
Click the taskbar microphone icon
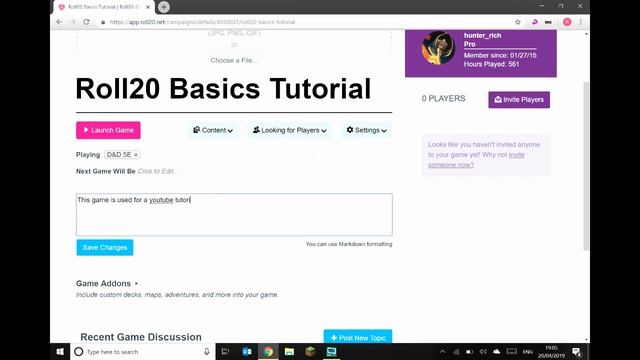click(x=207, y=351)
